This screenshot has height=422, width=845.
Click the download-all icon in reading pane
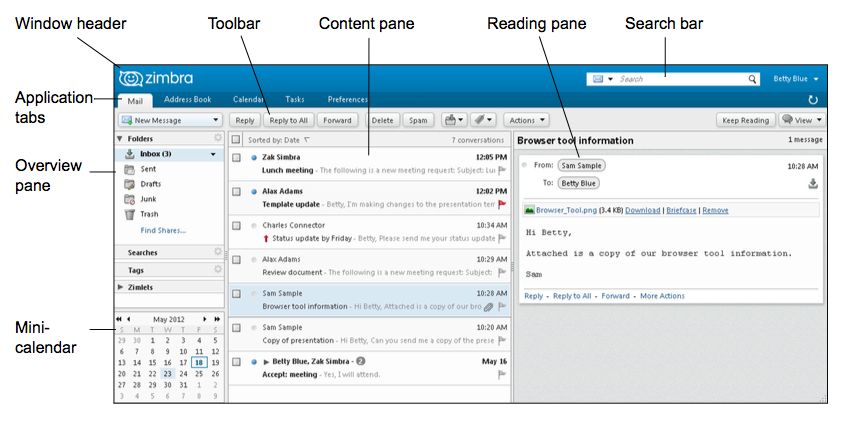pos(813,184)
